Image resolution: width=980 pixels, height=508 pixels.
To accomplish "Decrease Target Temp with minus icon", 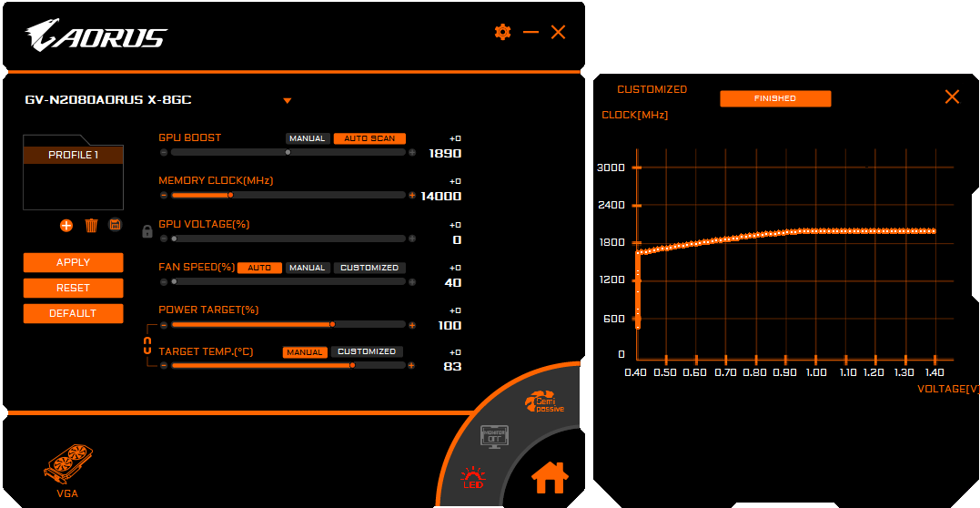I will click(164, 365).
